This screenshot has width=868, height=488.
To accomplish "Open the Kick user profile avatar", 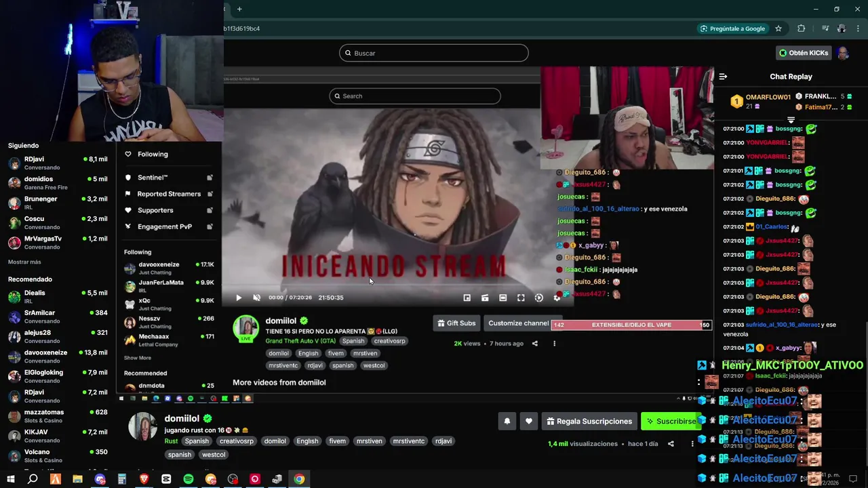I will 843,53.
